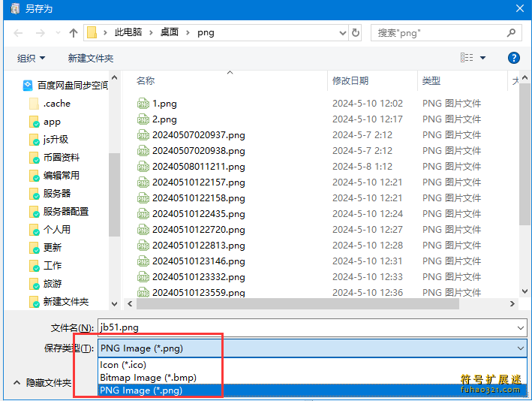Go up one folder level

pyautogui.click(x=74, y=33)
